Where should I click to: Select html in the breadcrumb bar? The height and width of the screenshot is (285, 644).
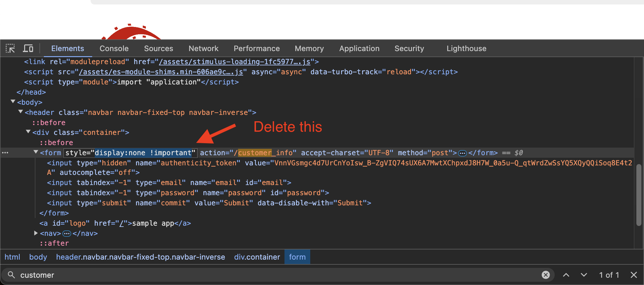click(x=12, y=257)
